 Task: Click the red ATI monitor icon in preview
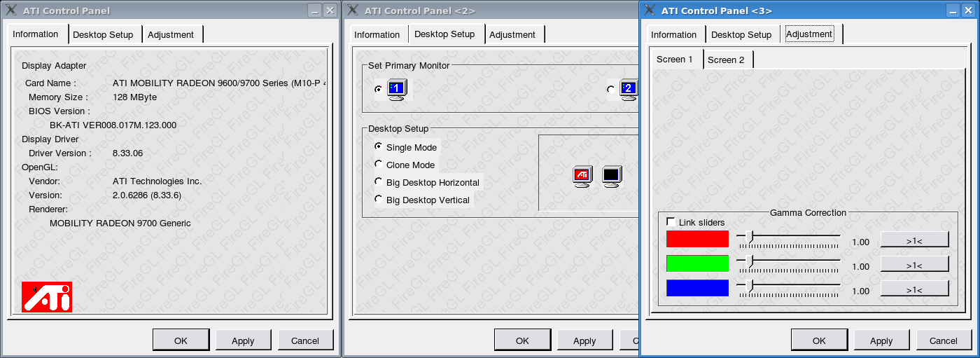(x=582, y=177)
